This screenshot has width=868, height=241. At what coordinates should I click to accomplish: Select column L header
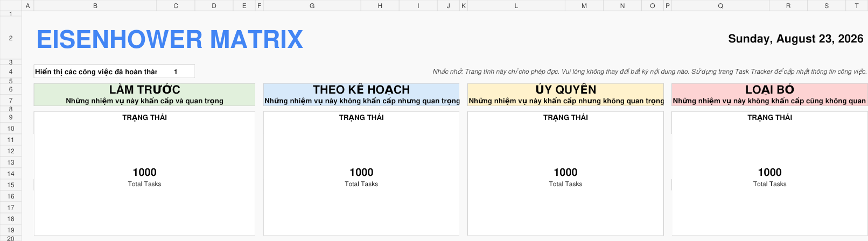(x=516, y=5)
